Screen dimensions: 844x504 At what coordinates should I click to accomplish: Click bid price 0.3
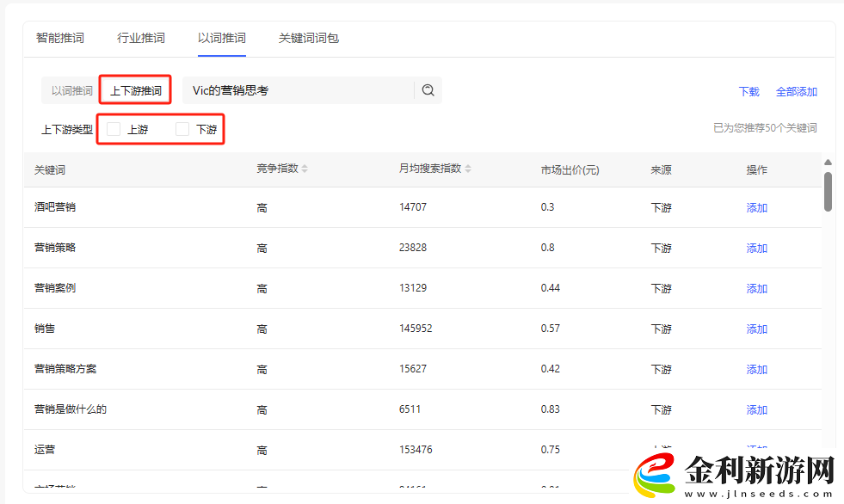pos(547,207)
